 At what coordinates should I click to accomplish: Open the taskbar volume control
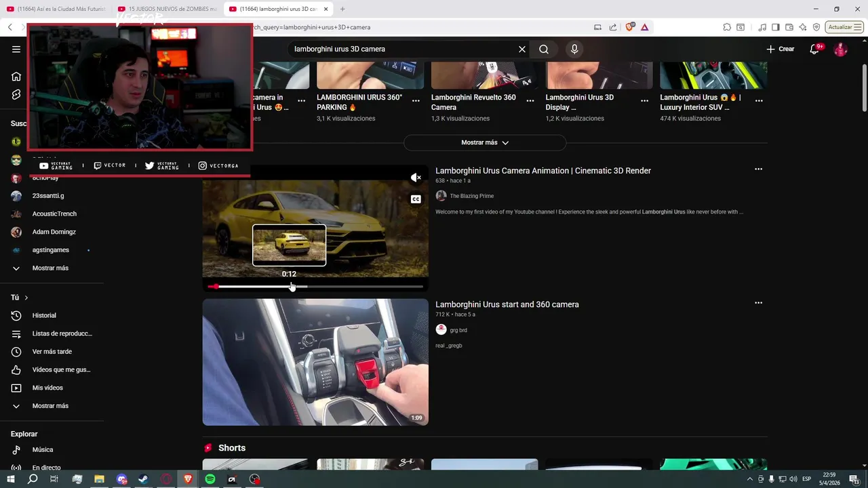click(x=793, y=479)
